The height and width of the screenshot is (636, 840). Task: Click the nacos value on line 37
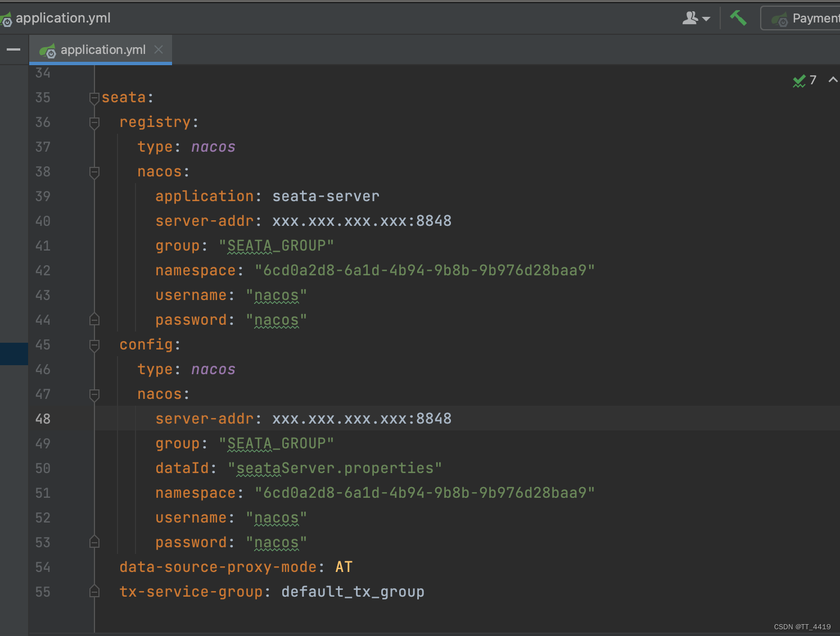click(x=213, y=147)
